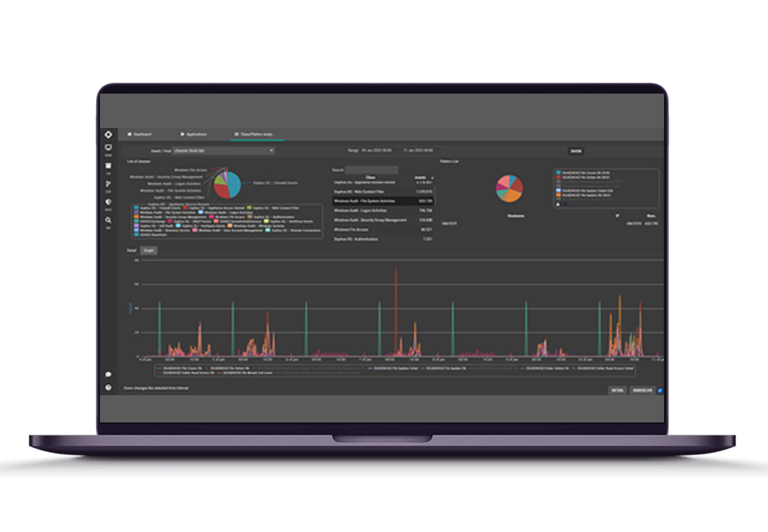
Task: Toggle the File Update Failed pattern legend entry
Action: tap(585, 190)
